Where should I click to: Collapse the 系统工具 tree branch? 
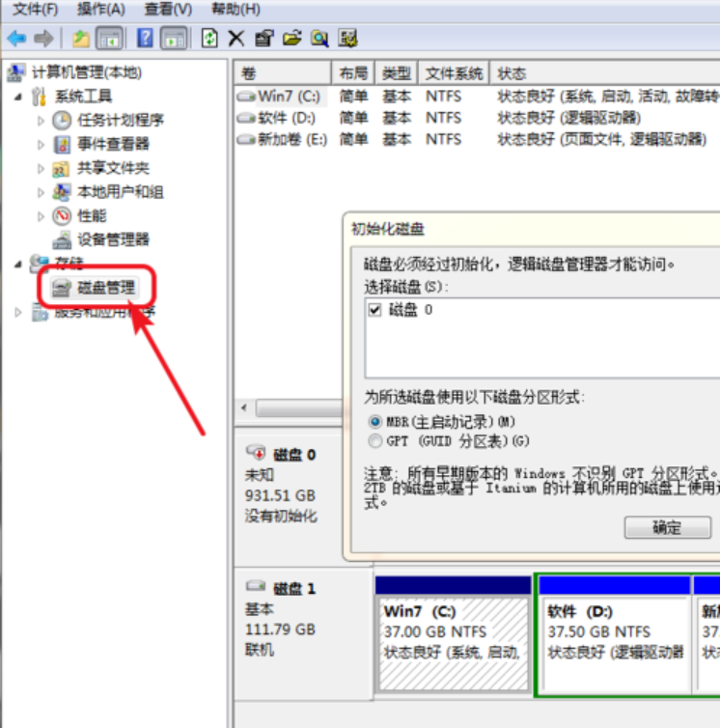[x=18, y=97]
